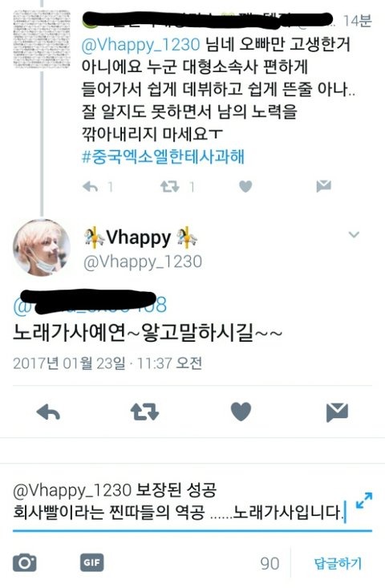Open the @Vhappy_1230 mention in the top tweet
The height and width of the screenshot is (588, 385).
tap(140, 45)
